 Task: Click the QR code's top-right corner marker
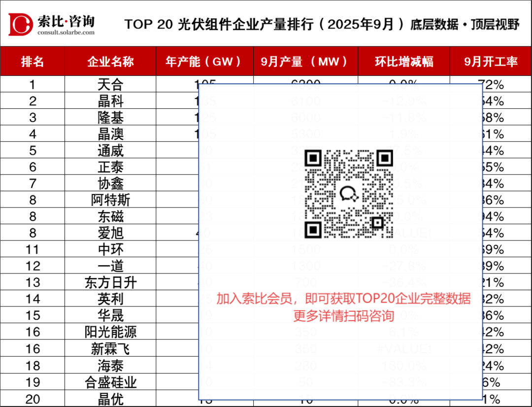pyautogui.click(x=385, y=158)
